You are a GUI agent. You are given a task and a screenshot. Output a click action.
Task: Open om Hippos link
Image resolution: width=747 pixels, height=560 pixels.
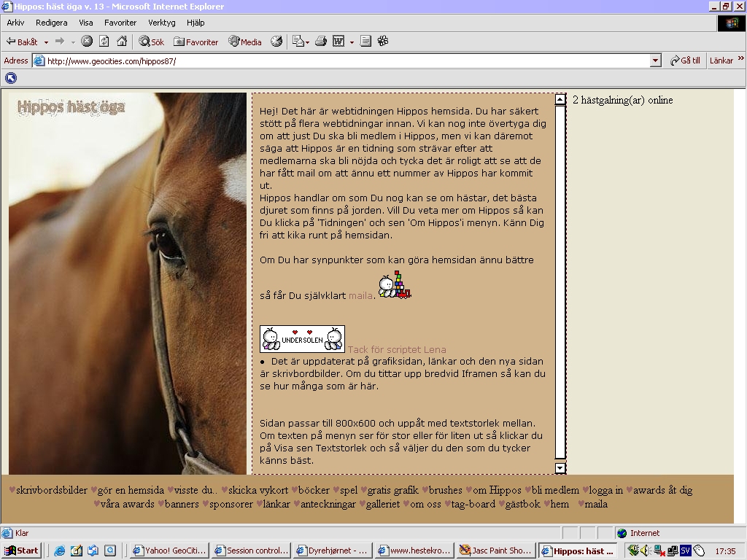(x=497, y=490)
